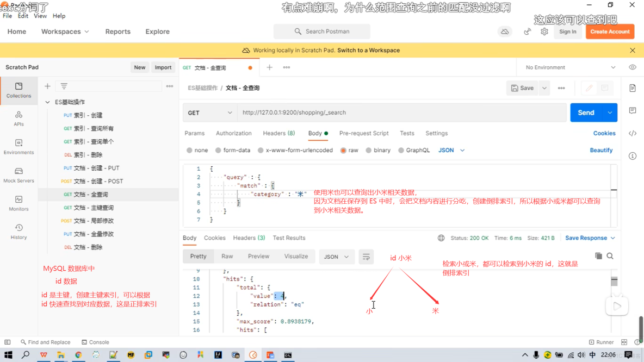
Task: Open the capture requests satellite icon
Action: tap(527, 32)
